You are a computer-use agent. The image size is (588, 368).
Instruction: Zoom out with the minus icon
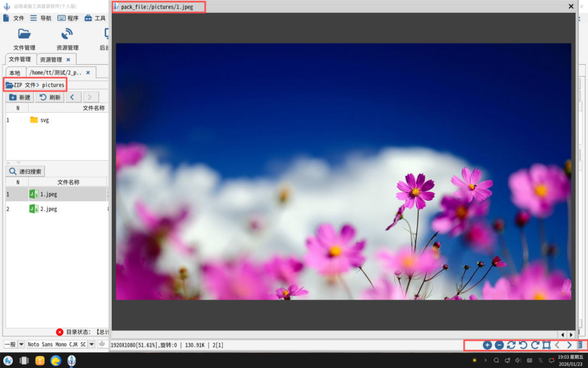point(499,345)
